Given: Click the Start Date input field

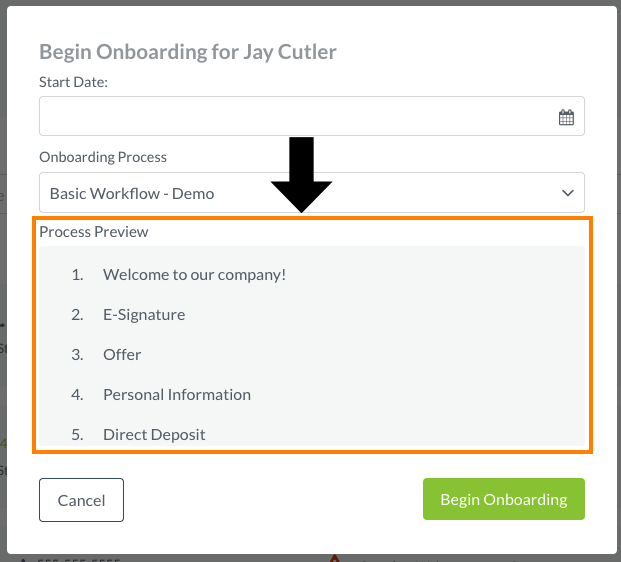Looking at the screenshot, I should pyautogui.click(x=312, y=116).
